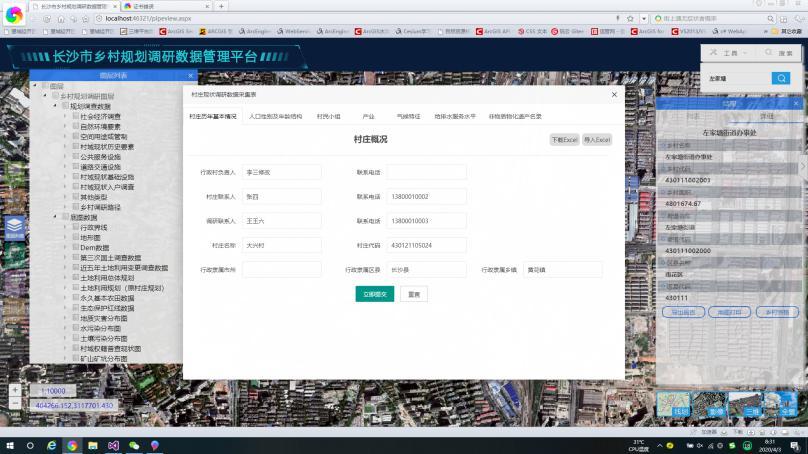
Task: Close the right-side details panel
Action: (796, 104)
